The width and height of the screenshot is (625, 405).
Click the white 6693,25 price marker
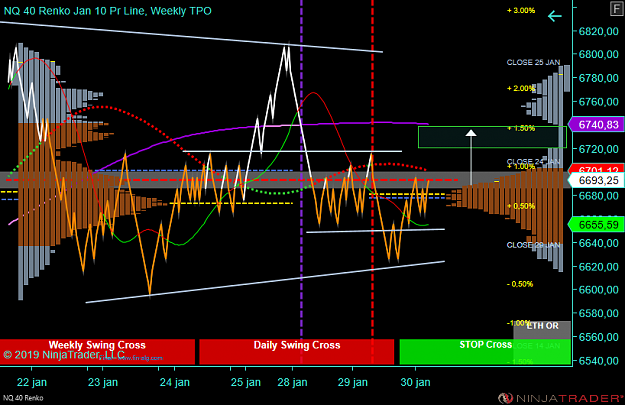[x=597, y=181]
